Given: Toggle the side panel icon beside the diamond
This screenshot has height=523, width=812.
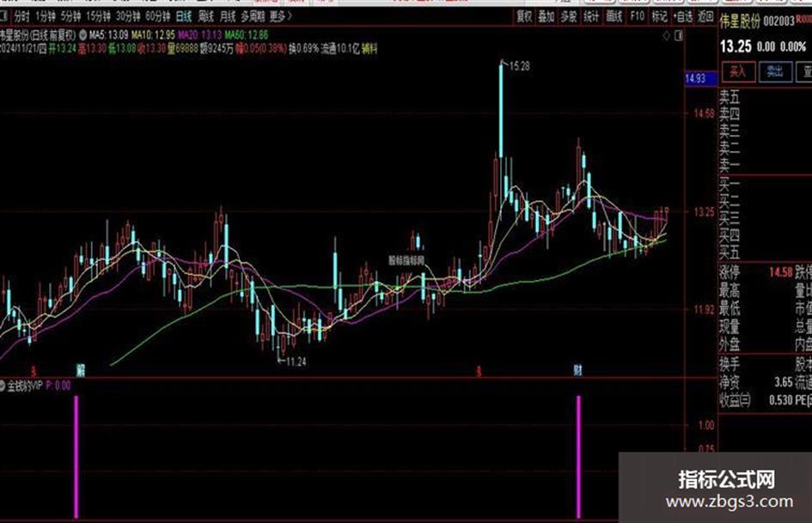Looking at the screenshot, I should click(x=679, y=35).
